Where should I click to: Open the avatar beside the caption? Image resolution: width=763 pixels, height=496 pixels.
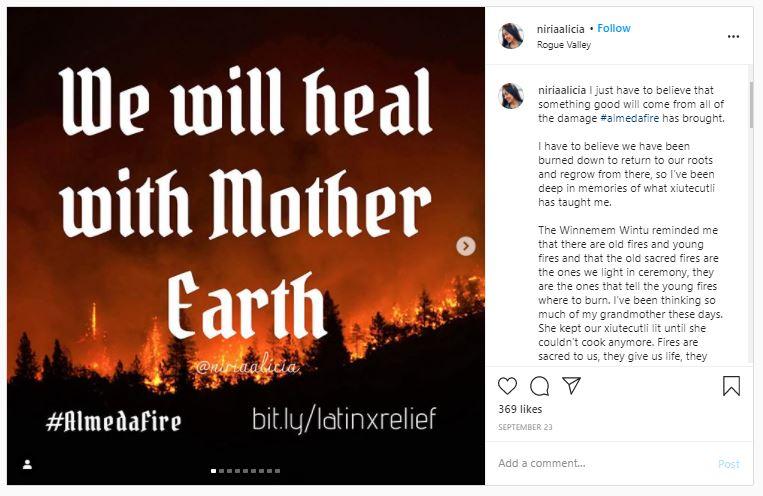[511, 95]
